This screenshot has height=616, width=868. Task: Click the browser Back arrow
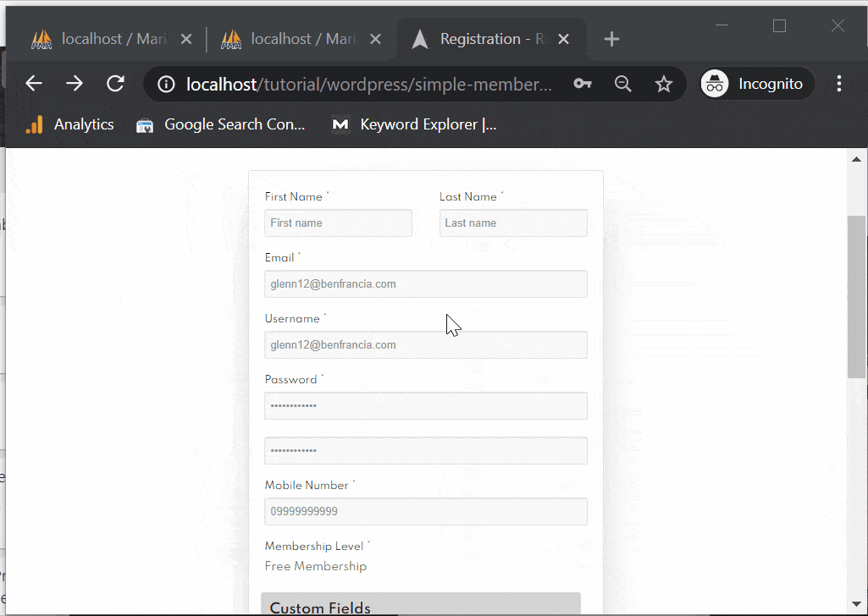pos(34,83)
